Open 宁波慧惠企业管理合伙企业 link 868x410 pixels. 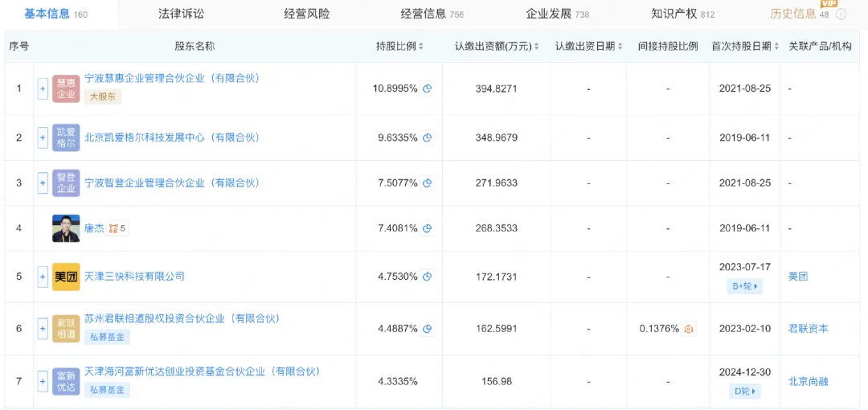(172, 79)
